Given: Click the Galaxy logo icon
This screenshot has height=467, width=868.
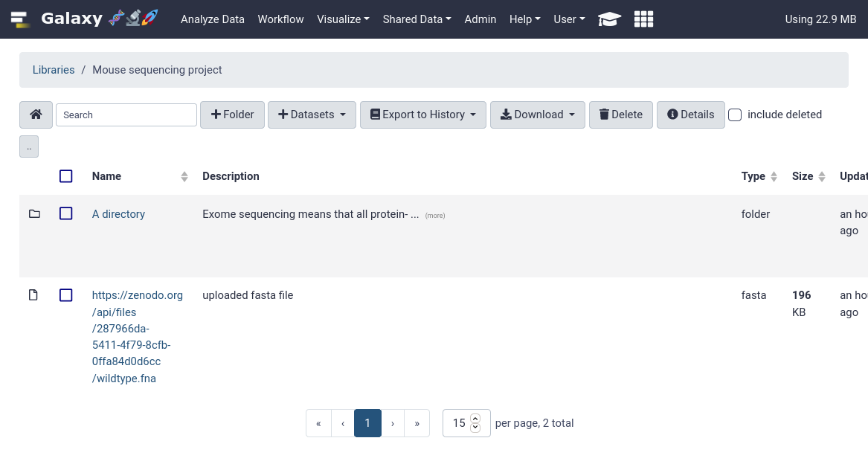Looking at the screenshot, I should point(20,19).
